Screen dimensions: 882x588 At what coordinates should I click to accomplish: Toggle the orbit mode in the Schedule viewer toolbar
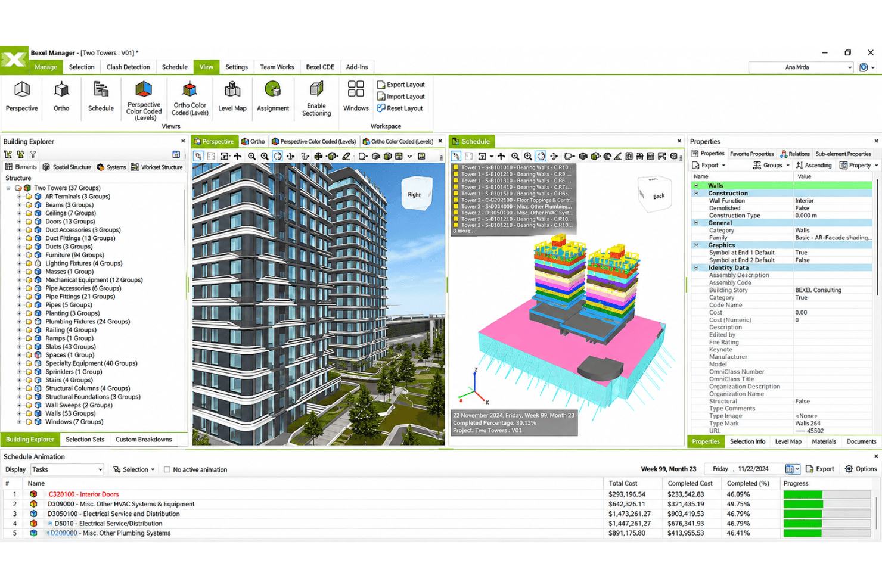541,156
